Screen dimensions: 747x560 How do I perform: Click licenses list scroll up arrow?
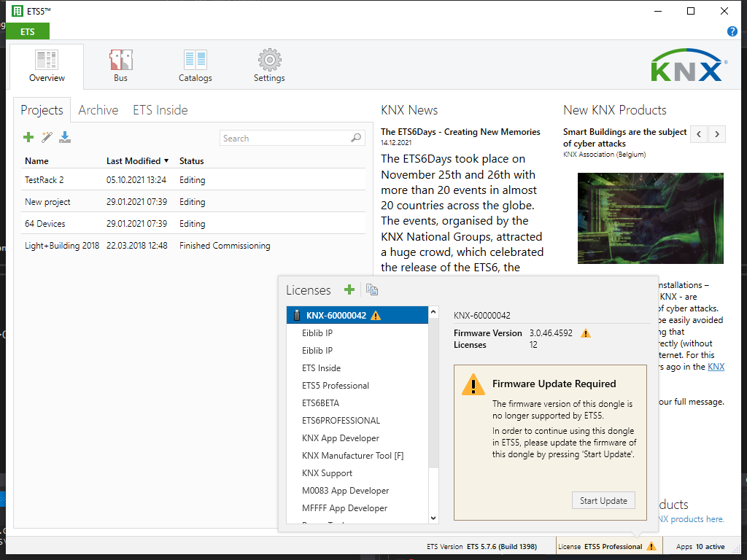[433, 312]
